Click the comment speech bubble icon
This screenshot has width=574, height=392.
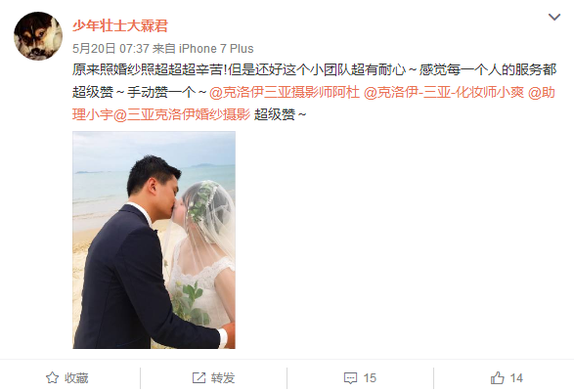[x=350, y=378]
